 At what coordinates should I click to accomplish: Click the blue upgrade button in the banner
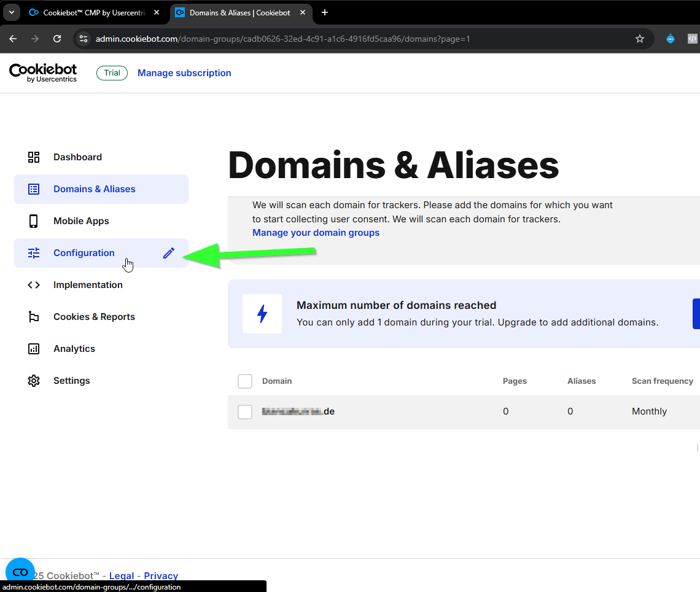696,314
